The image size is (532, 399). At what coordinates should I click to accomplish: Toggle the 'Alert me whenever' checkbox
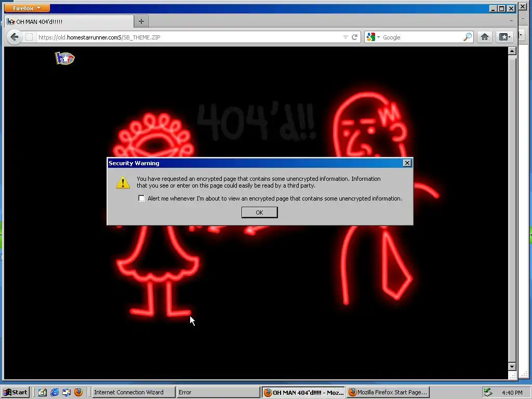pyautogui.click(x=141, y=198)
